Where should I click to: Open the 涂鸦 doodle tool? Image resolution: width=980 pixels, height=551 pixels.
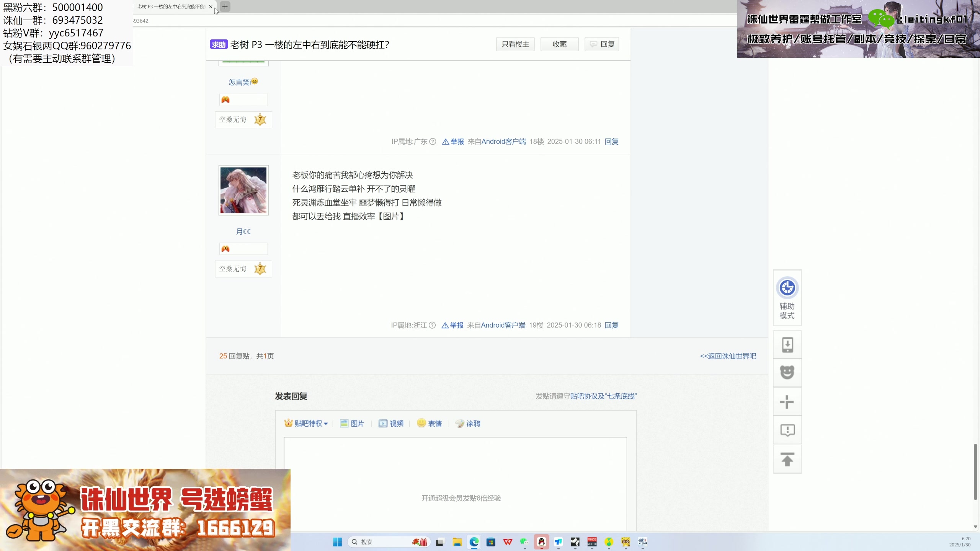pos(467,423)
